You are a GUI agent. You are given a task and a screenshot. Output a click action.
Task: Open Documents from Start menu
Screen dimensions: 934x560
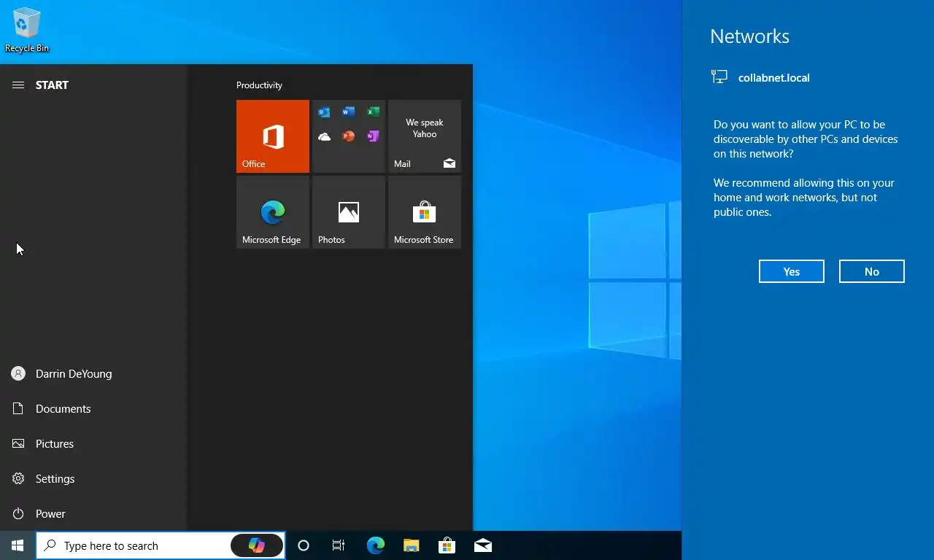pos(93,409)
